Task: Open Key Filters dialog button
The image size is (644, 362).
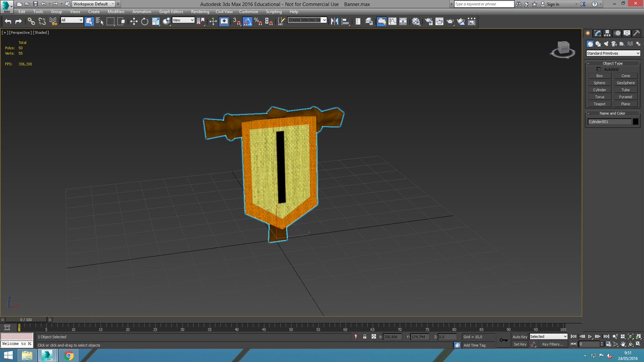Action: click(x=552, y=344)
